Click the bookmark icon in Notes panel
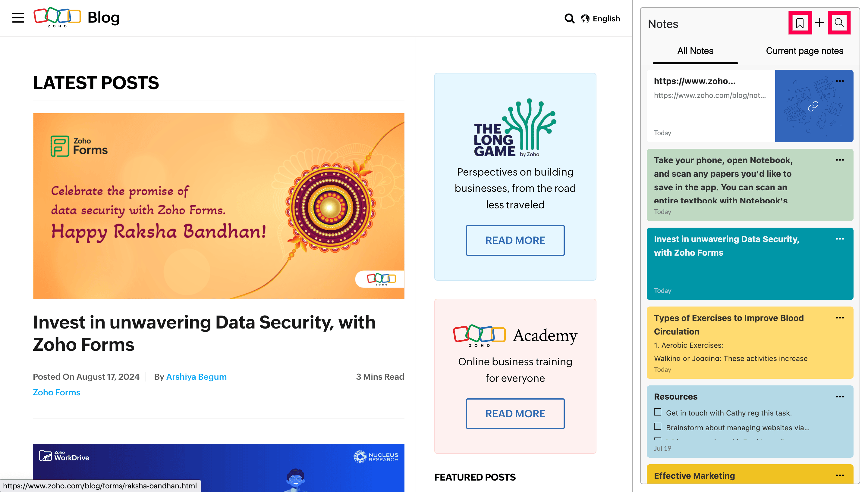 (800, 23)
